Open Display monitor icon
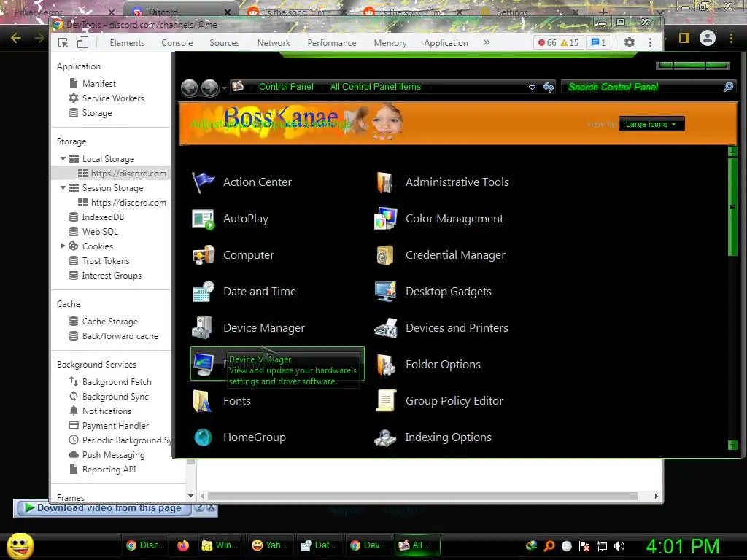 (x=204, y=365)
